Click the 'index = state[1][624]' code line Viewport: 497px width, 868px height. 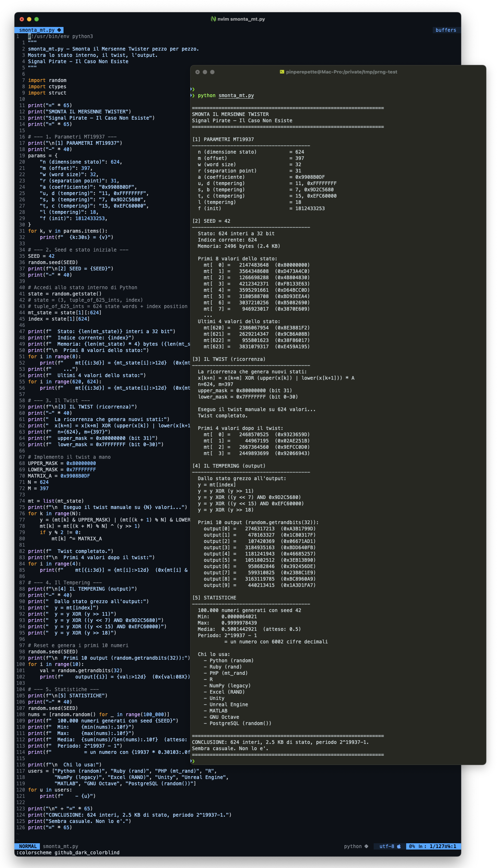pos(59,319)
